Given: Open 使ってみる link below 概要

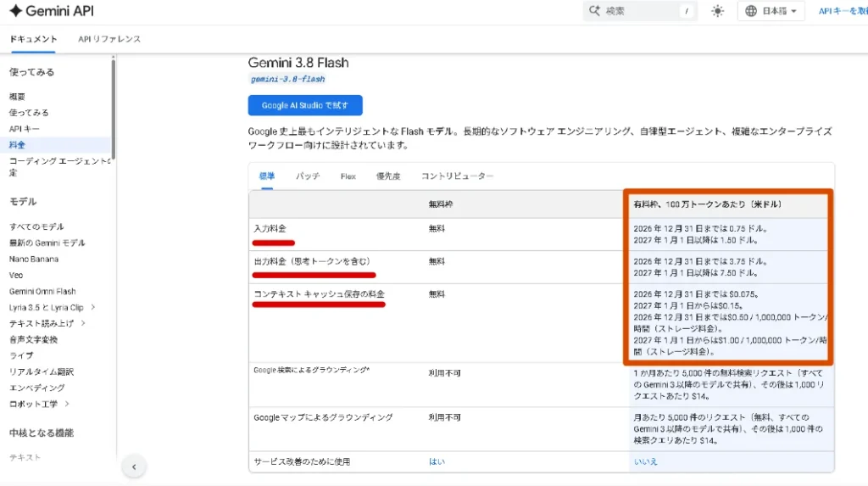Looking at the screenshot, I should [x=29, y=113].
